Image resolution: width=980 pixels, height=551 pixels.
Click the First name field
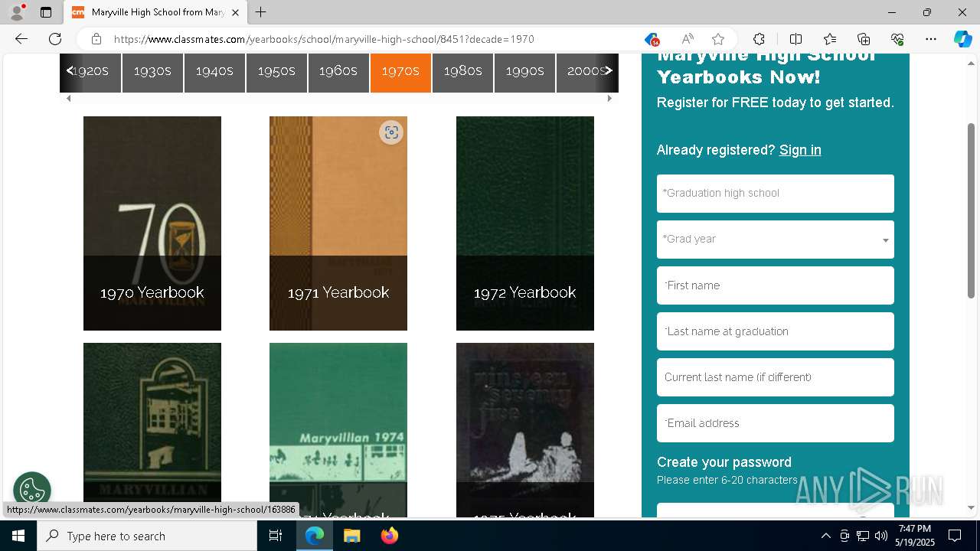click(775, 285)
